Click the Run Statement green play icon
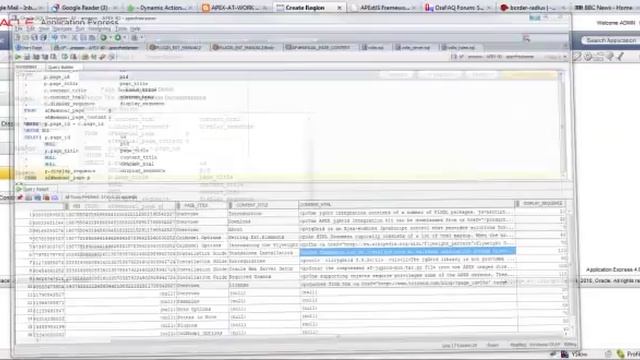The height and width of the screenshot is (360, 640). [x=18, y=57]
